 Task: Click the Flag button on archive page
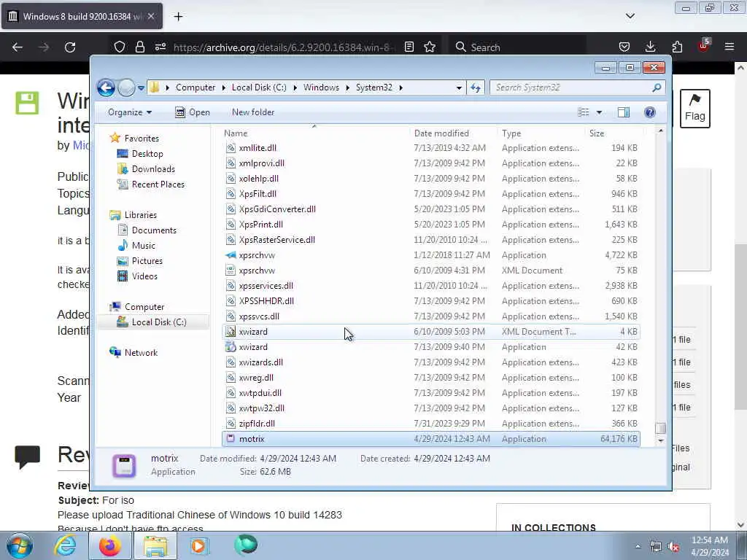(695, 109)
